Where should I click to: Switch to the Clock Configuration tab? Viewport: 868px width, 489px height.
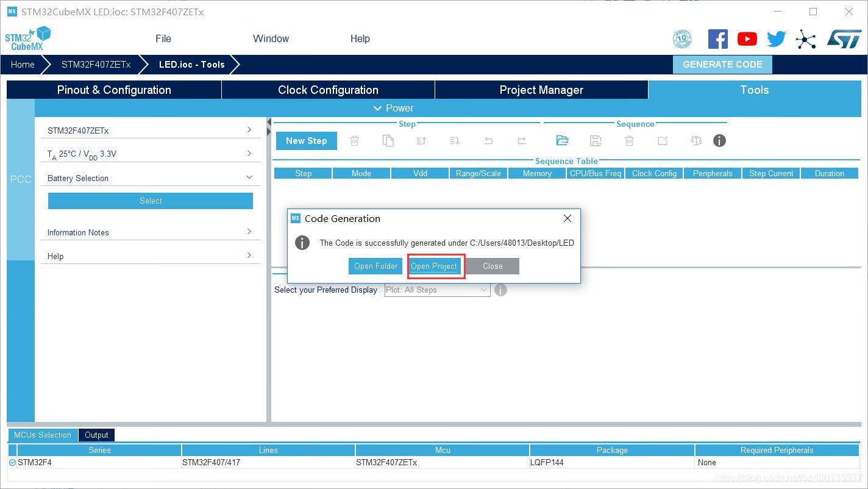coord(328,90)
